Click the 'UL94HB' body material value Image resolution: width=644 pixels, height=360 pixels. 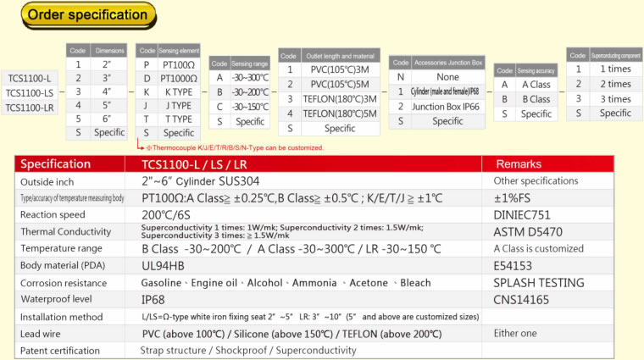[x=163, y=266]
